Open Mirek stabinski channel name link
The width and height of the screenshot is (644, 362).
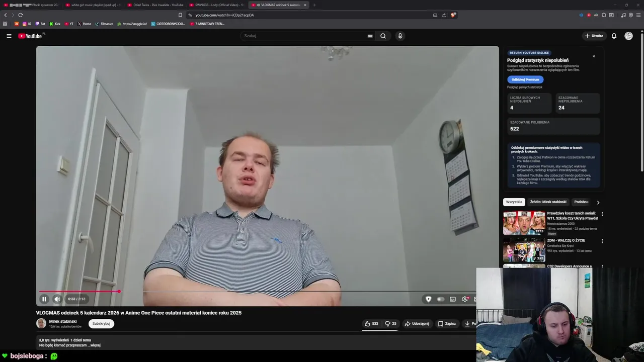(63, 321)
